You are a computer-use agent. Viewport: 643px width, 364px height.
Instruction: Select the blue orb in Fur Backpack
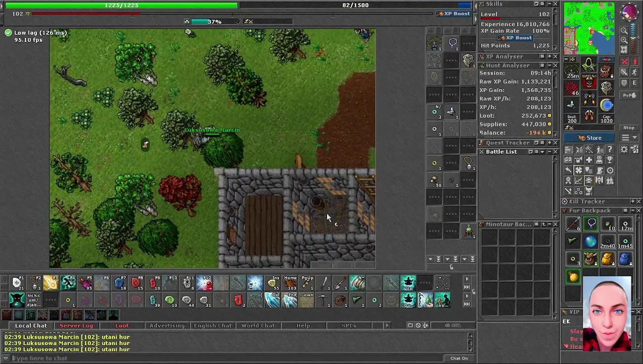point(590,242)
